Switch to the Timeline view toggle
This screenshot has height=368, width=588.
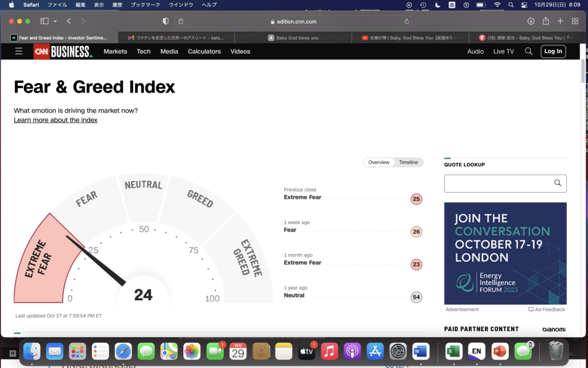(x=408, y=162)
